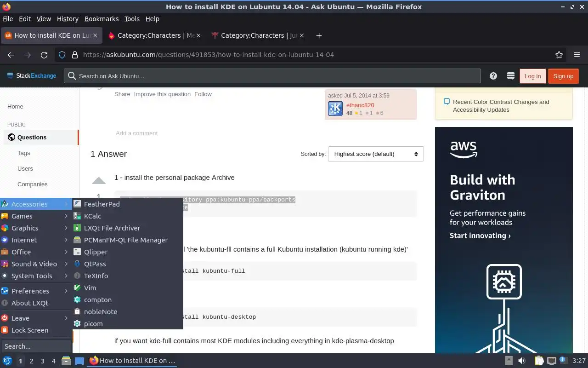This screenshot has width=588, height=368.
Task: Switch to the first Category:Characters tab
Action: (x=155, y=35)
